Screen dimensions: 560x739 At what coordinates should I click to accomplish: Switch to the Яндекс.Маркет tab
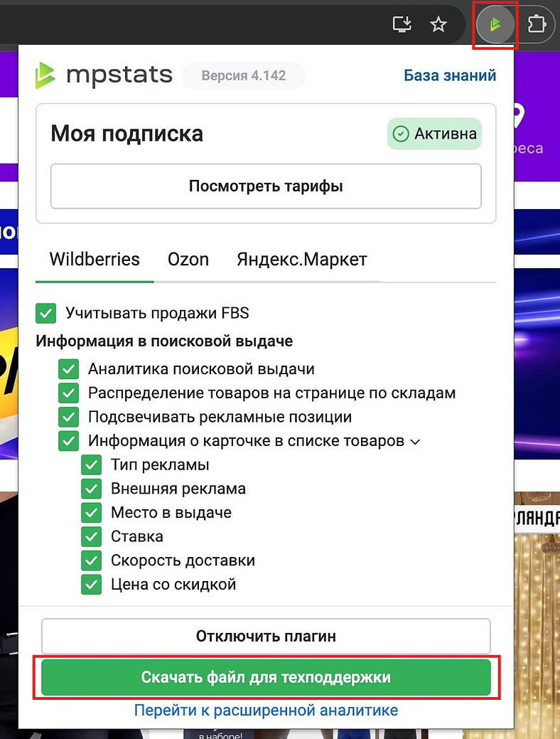coord(302,259)
